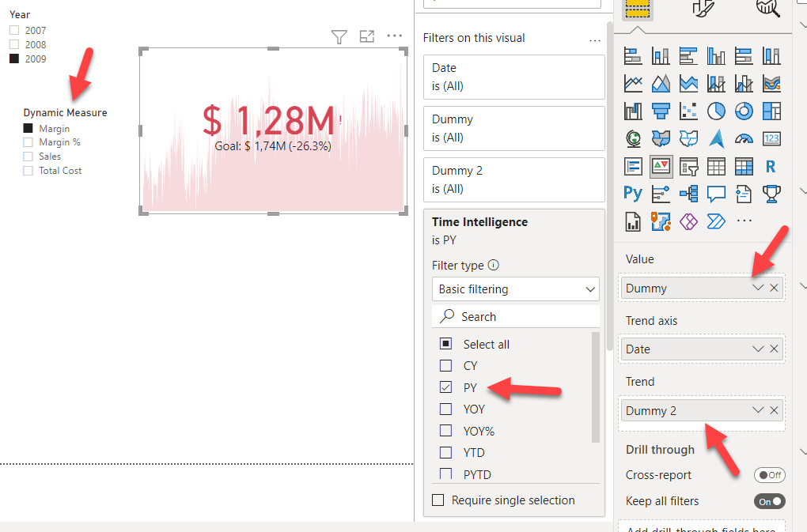
Task: Select the Stacked bar chart visual
Action: [x=633, y=55]
